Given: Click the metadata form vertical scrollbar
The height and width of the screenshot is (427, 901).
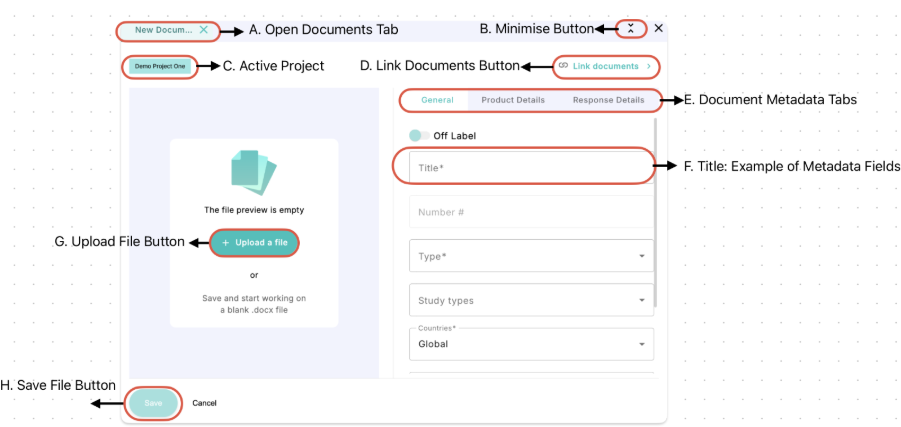Looking at the screenshot, I should coord(656,213).
